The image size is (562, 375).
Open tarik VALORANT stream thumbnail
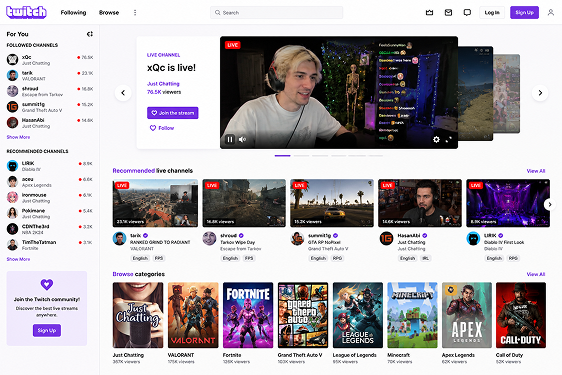(155, 203)
